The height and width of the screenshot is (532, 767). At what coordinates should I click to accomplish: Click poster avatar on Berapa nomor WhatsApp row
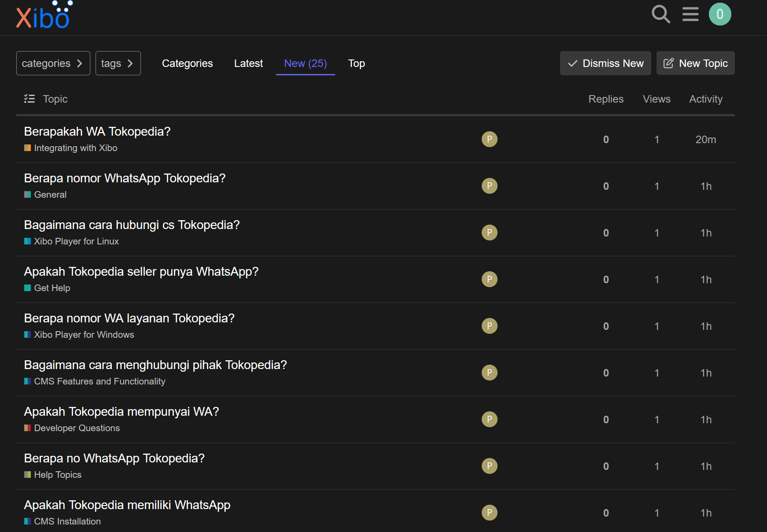click(x=489, y=186)
